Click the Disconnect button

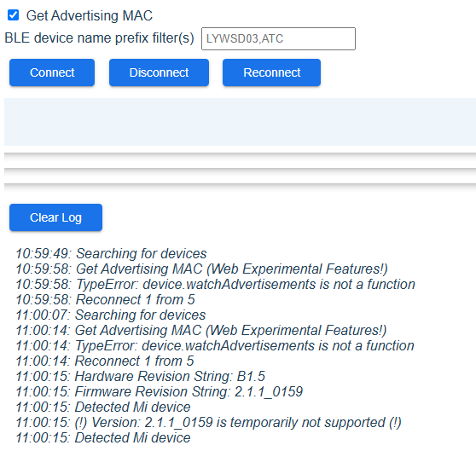[159, 72]
